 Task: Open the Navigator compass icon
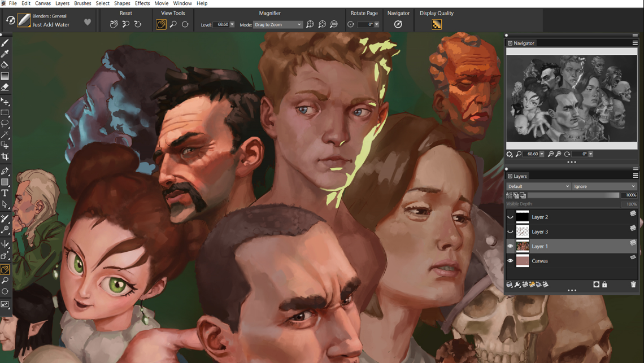pyautogui.click(x=398, y=24)
